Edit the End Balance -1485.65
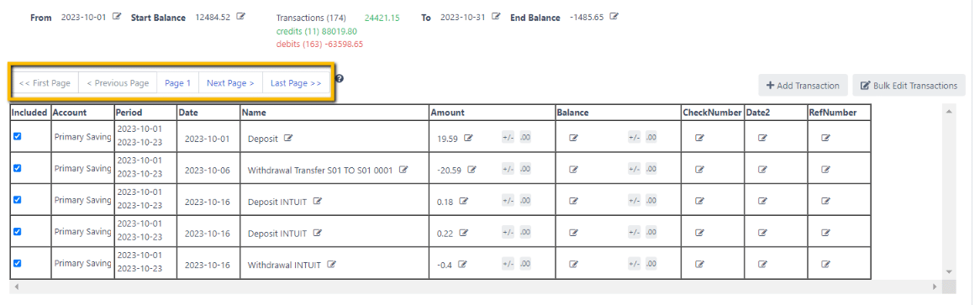Screen dimensions: 980x305 [x=614, y=17]
